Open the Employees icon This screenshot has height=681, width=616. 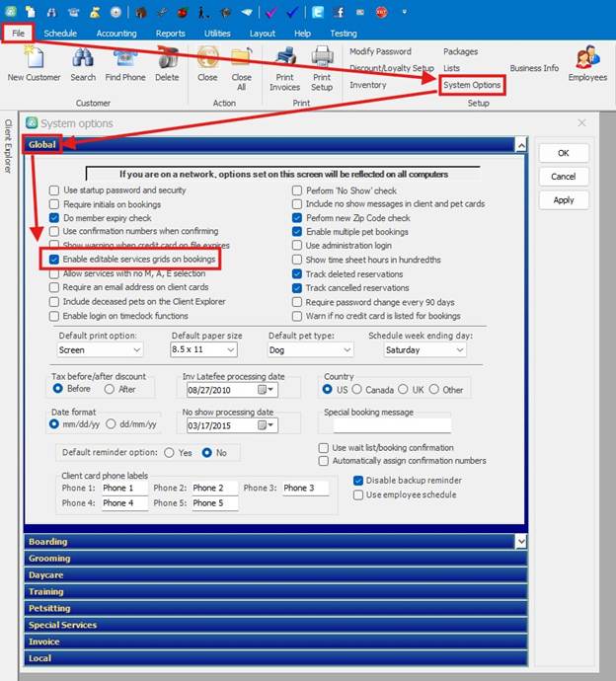pos(587,59)
